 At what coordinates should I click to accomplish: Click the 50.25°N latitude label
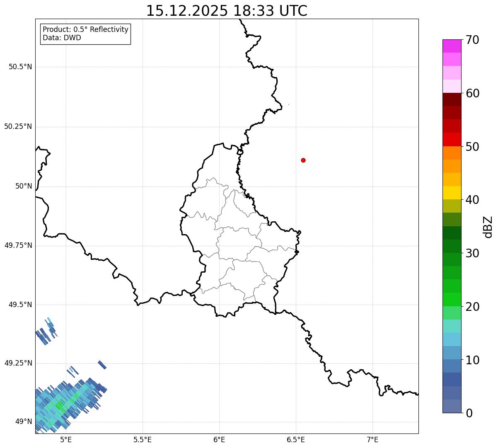coord(18,126)
